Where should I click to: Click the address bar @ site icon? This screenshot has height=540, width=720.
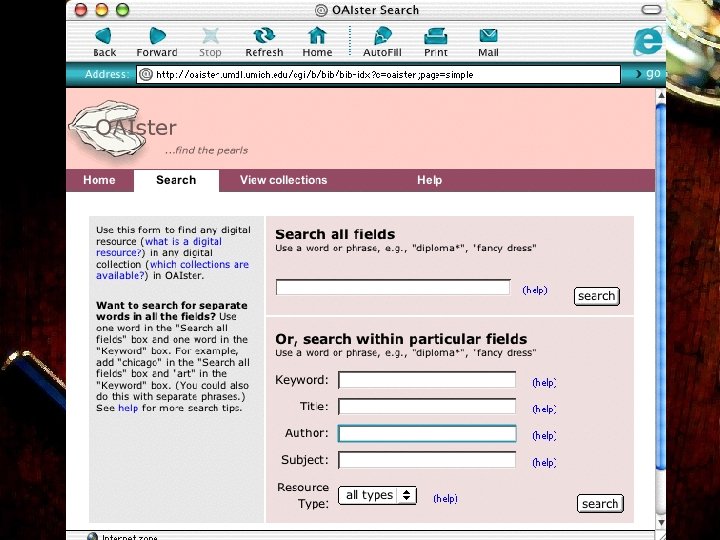(146, 74)
